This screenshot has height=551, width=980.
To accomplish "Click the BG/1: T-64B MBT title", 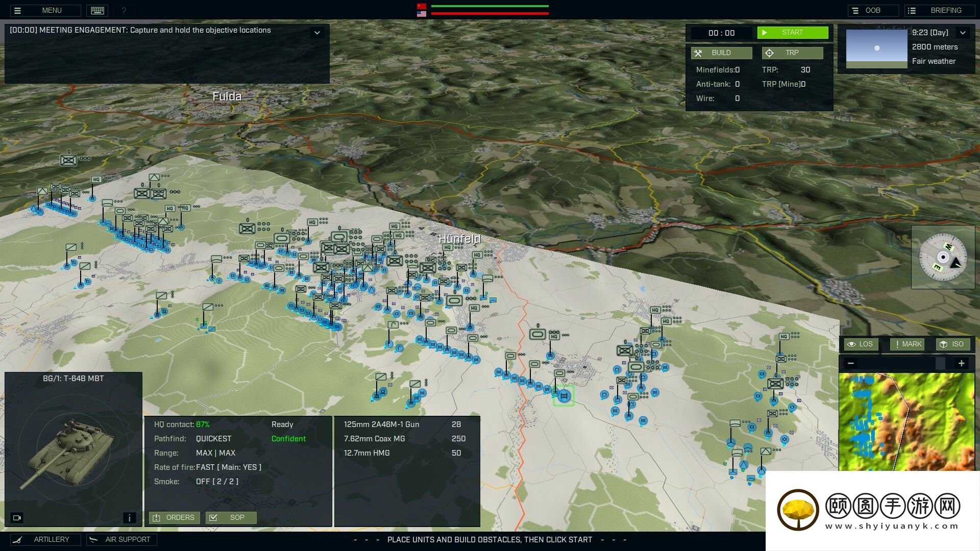I will (x=73, y=379).
